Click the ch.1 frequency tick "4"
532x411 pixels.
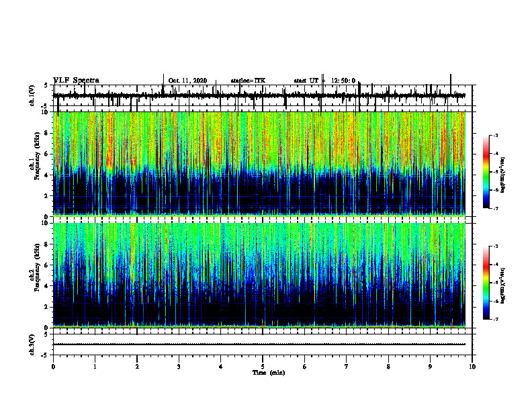47,175
